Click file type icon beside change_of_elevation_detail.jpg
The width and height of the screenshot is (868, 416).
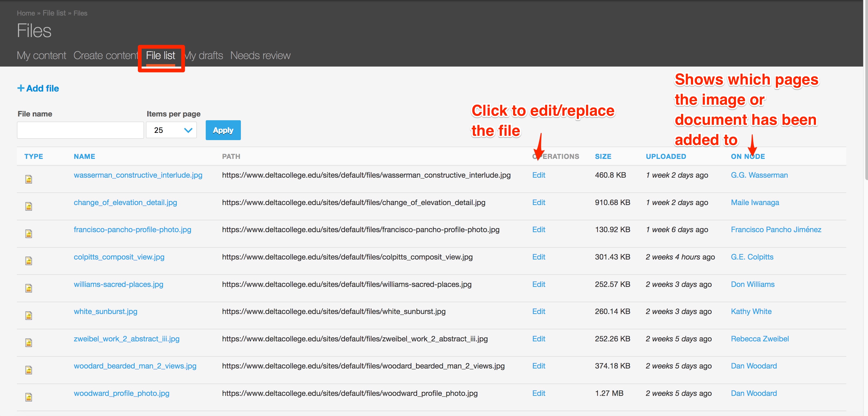click(29, 206)
